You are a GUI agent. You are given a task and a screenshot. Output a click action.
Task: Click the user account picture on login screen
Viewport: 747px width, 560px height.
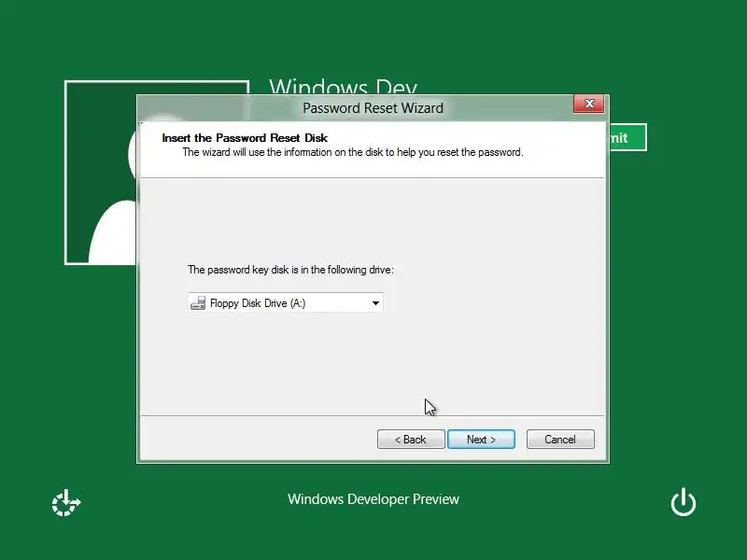[101, 173]
